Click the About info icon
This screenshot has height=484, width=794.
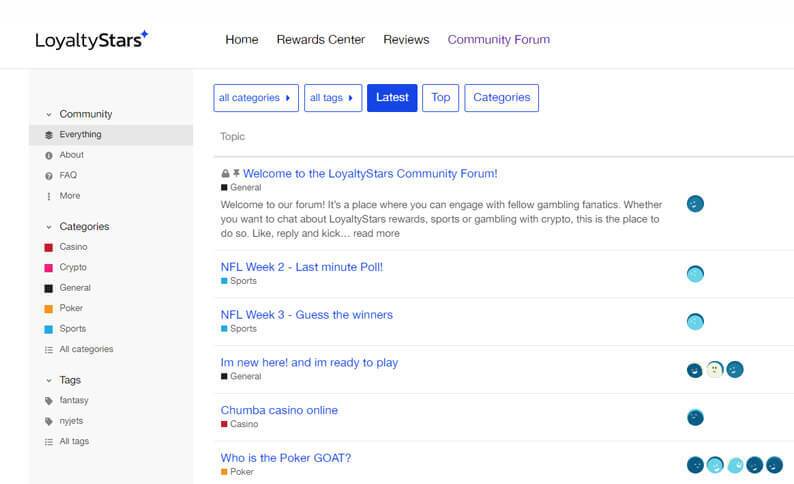pos(49,155)
